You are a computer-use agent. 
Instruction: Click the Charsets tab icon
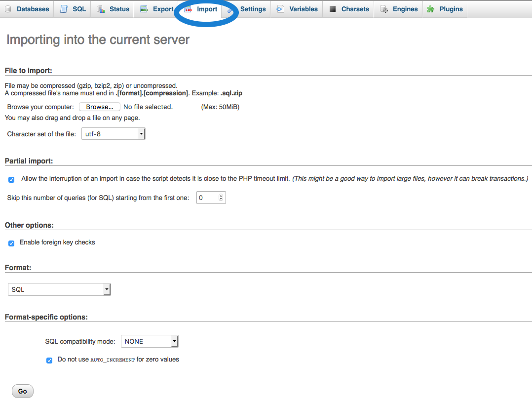(x=333, y=9)
